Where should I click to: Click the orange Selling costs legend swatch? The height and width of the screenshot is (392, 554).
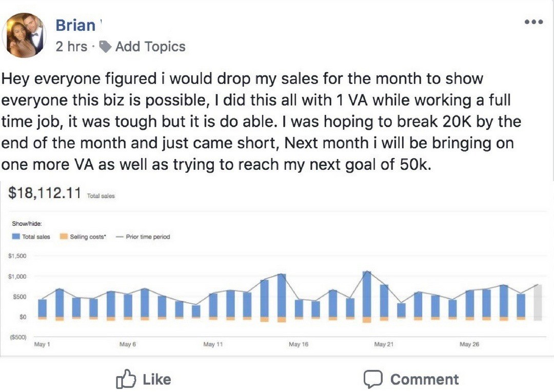point(64,237)
